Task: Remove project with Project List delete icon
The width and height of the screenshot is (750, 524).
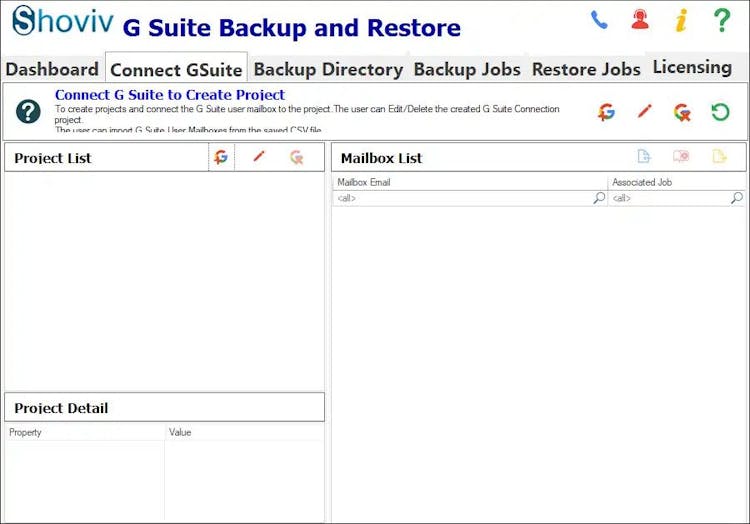Action: point(297,157)
